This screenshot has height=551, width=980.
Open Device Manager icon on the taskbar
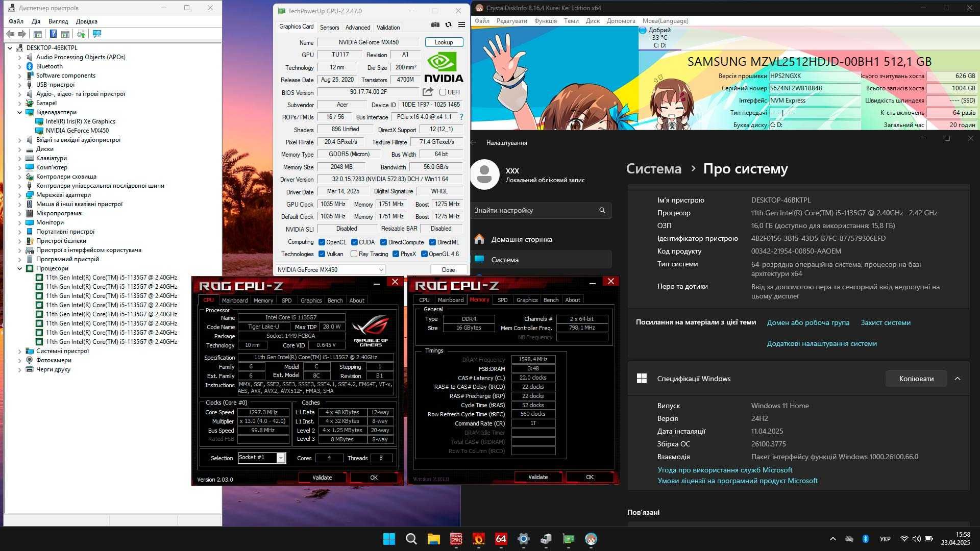coord(546,539)
